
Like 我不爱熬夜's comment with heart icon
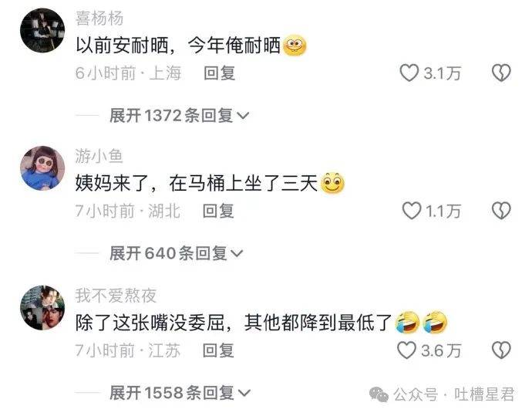pyautogui.click(x=406, y=350)
